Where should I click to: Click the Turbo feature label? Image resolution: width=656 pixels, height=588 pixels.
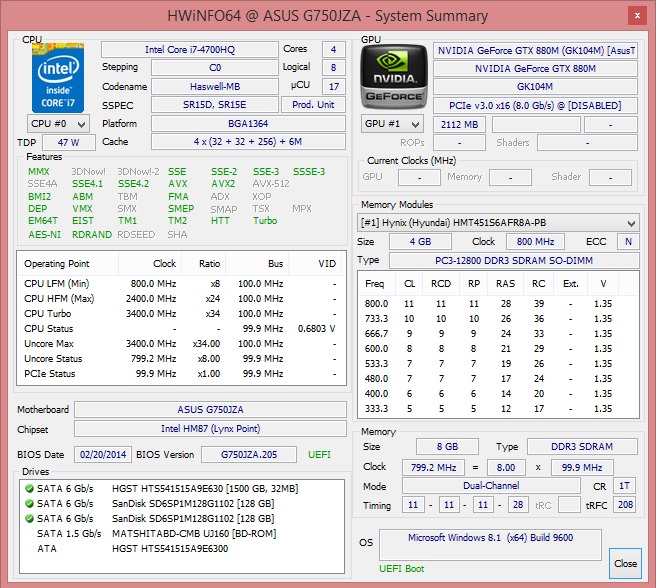pos(265,221)
